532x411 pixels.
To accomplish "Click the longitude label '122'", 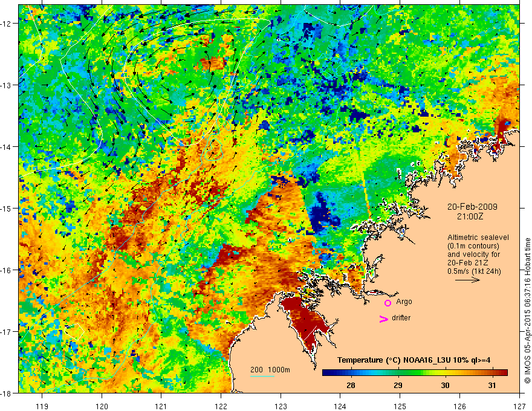I will 221,406.
